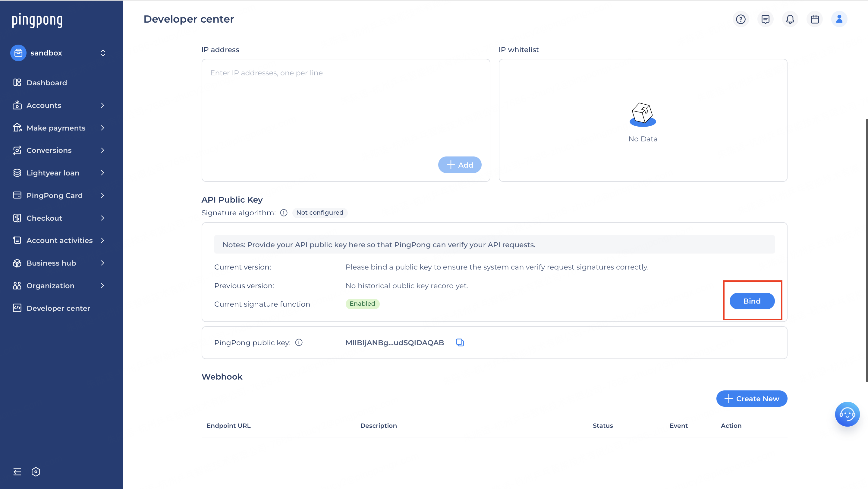This screenshot has height=489, width=868.
Task: Click the Business hub label
Action: [51, 263]
